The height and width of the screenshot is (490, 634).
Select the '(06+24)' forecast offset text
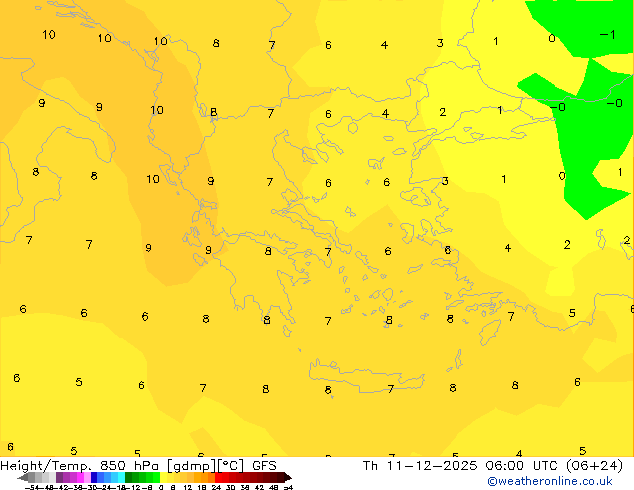click(x=594, y=466)
